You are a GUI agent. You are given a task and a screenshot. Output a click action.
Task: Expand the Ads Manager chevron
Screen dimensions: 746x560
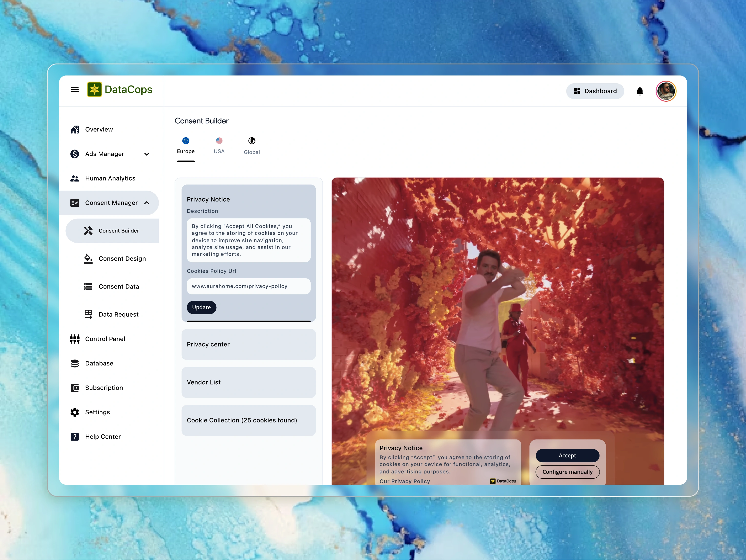click(x=147, y=154)
